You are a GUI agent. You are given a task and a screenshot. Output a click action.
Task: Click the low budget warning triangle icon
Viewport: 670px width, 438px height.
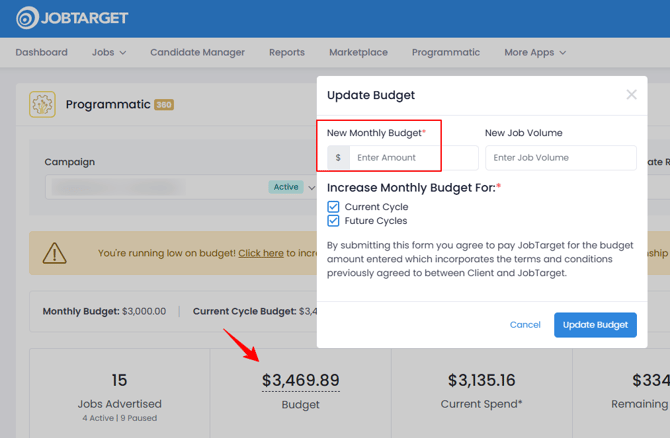[x=54, y=253]
